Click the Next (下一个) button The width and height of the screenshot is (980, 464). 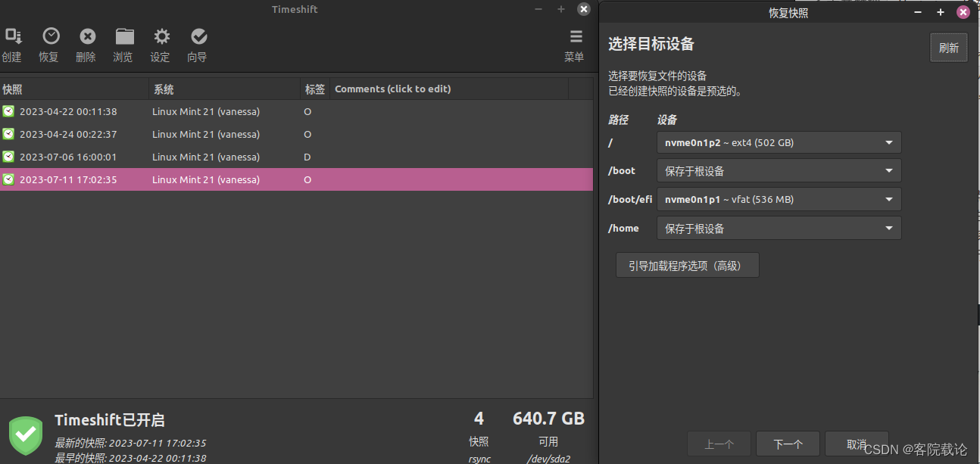[x=788, y=444]
